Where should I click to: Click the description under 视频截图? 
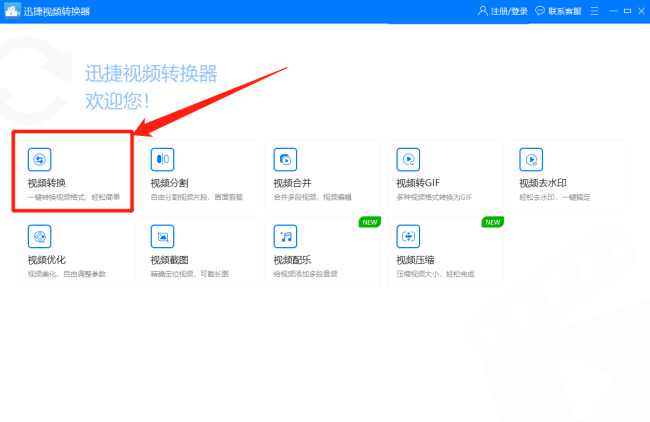tap(189, 274)
